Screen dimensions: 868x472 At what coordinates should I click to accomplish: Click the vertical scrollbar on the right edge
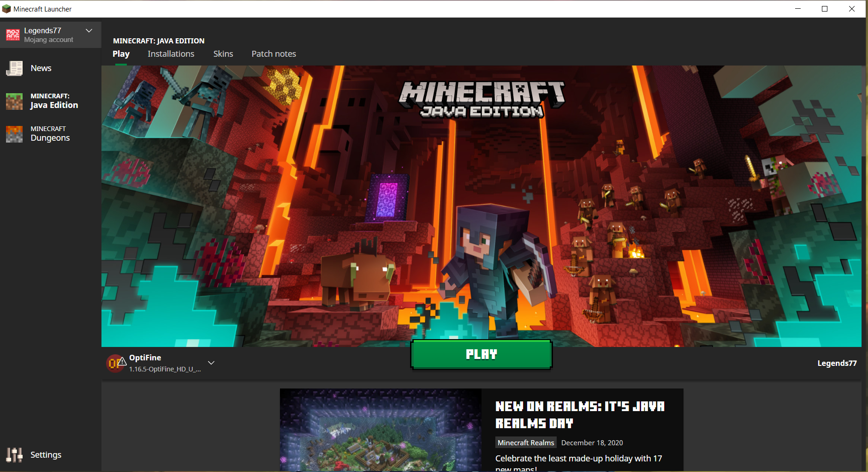click(x=864, y=111)
